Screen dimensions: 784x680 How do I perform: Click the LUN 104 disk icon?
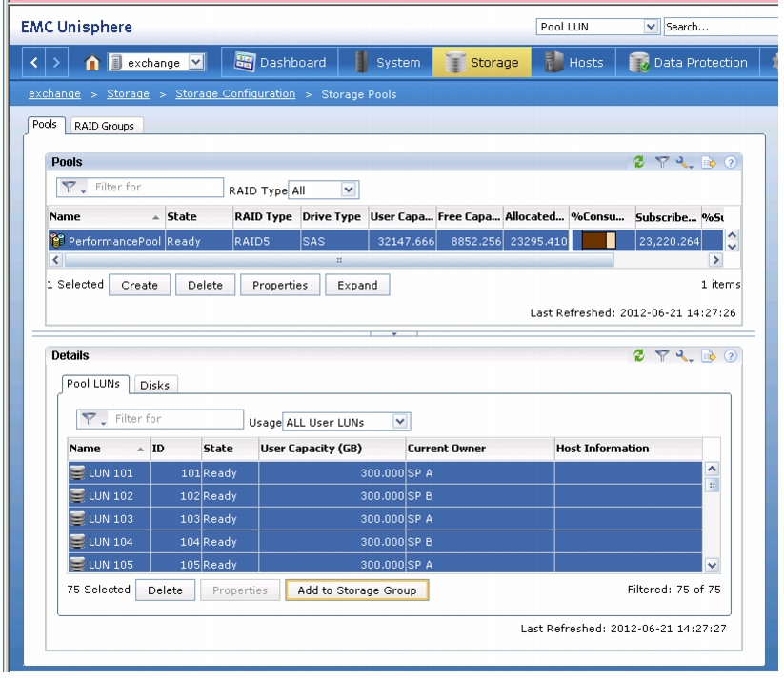77,542
